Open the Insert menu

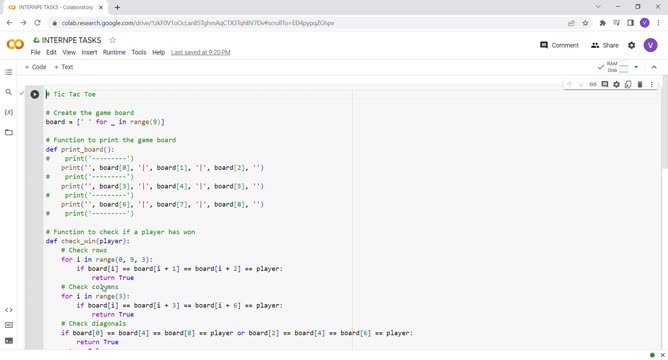click(x=89, y=52)
